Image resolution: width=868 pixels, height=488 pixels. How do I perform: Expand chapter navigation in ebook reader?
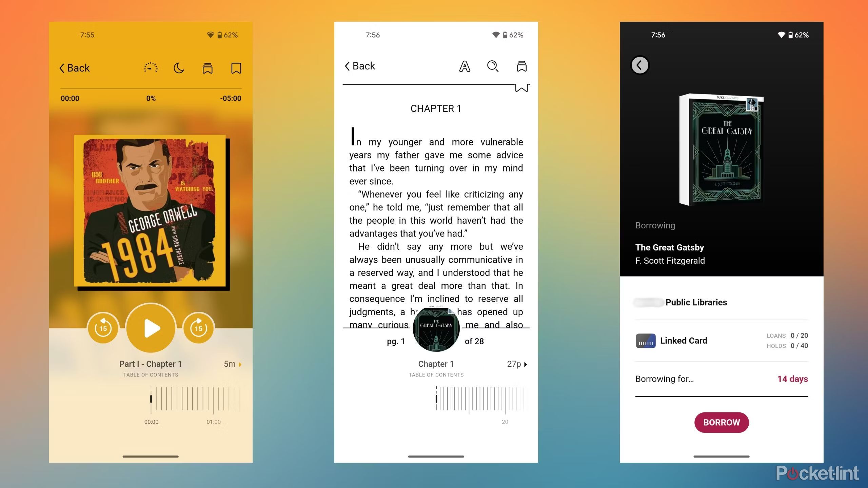[x=525, y=364]
